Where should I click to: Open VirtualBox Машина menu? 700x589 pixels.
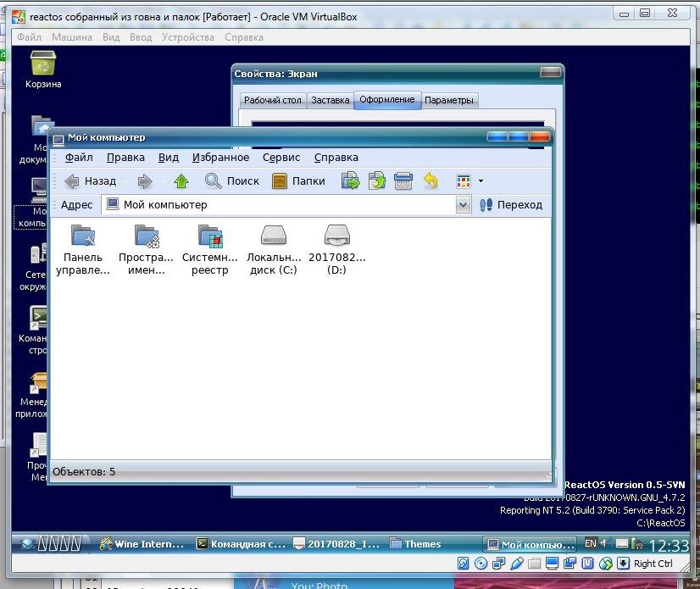click(x=72, y=37)
